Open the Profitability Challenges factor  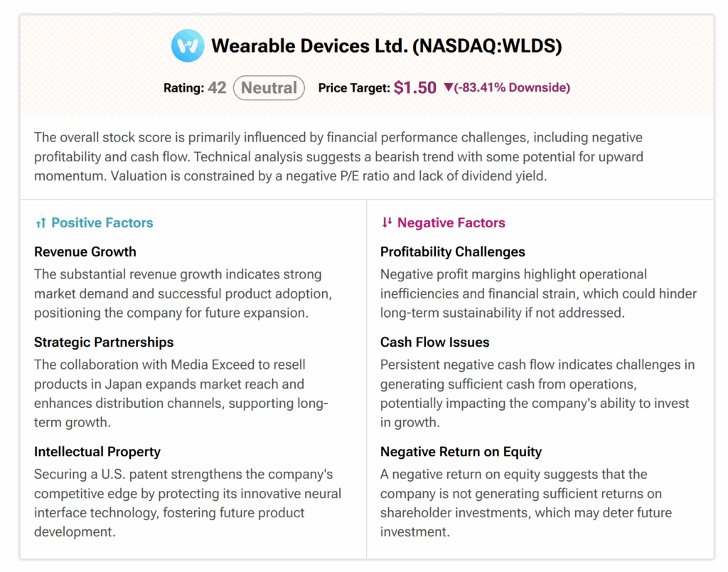(x=453, y=252)
